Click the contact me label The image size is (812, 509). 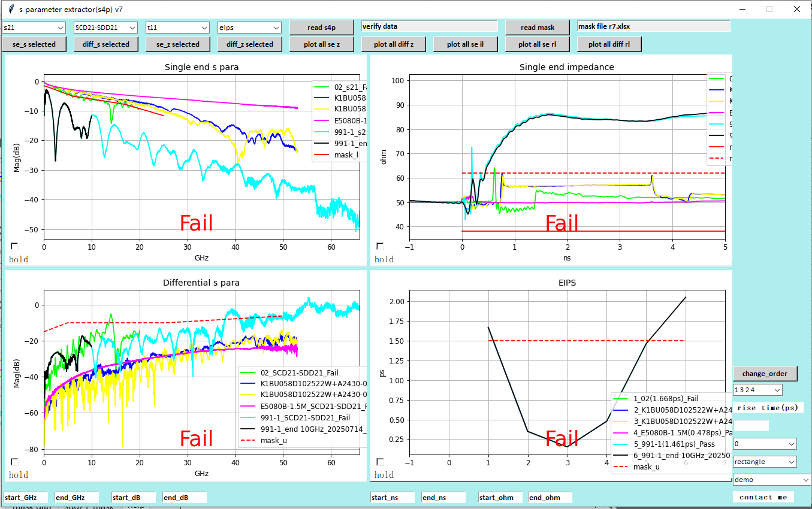[763, 497]
